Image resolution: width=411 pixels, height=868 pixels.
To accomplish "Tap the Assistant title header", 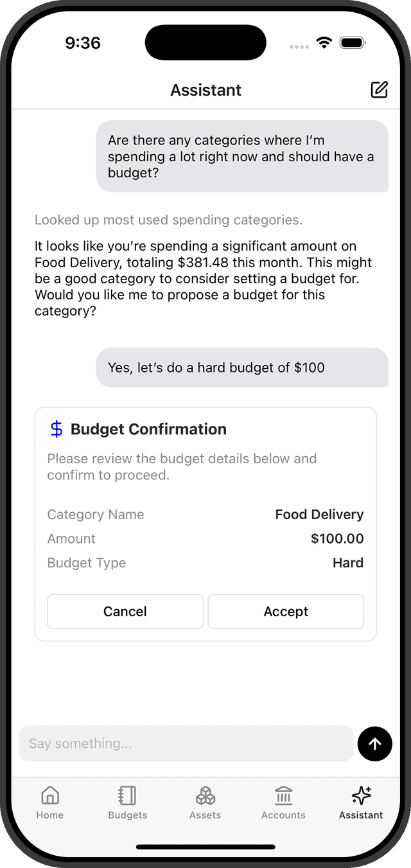I will 205,90.
